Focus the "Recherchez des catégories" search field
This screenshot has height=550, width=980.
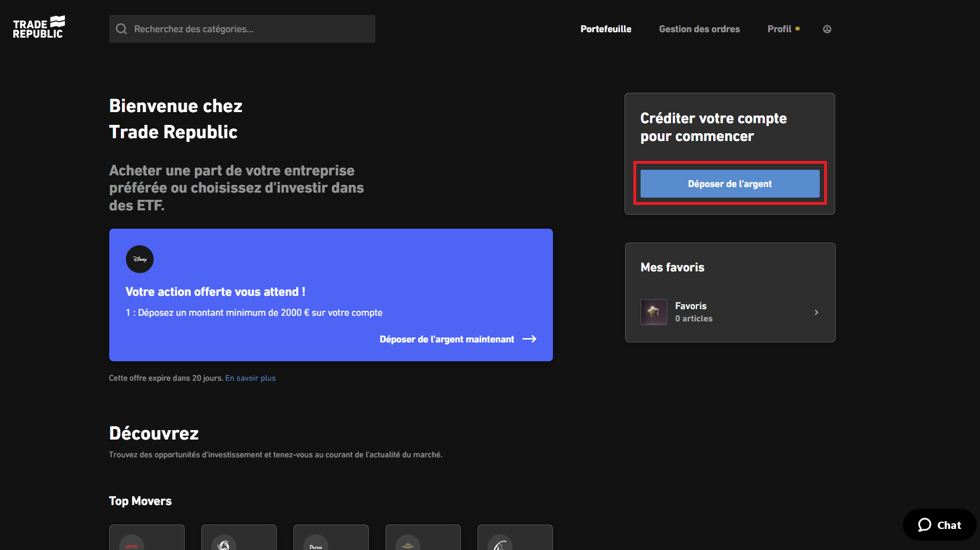pos(242,29)
